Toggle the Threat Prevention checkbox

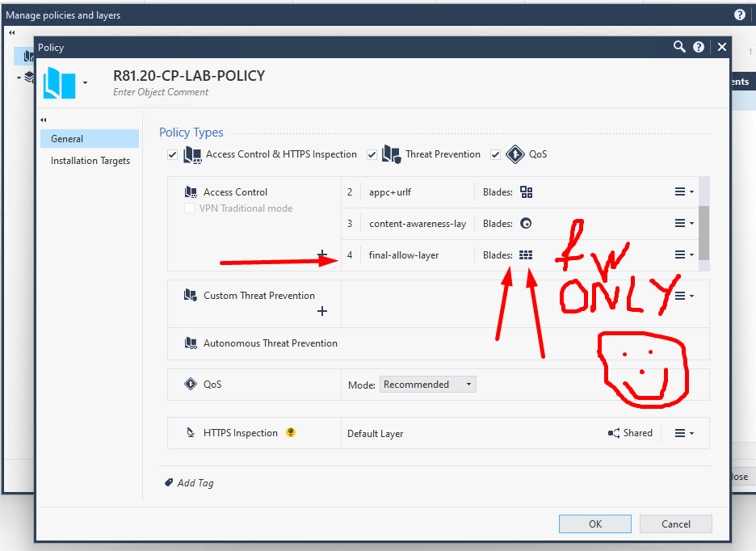click(372, 155)
